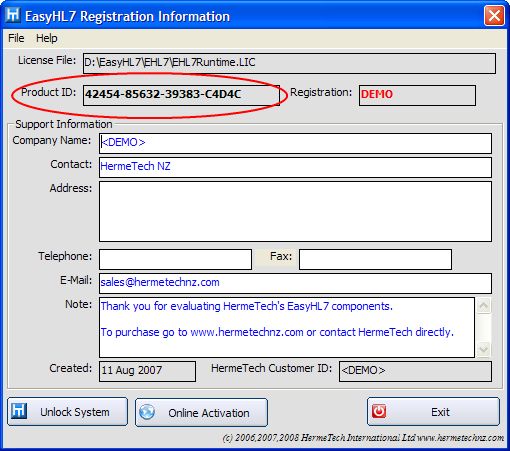Screen dimensions: 510x451
Task: Open the Help menu
Action: pos(47,38)
